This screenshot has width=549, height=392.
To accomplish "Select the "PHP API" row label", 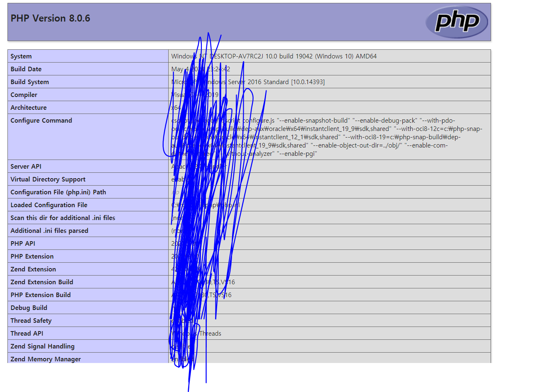I will click(x=23, y=244).
